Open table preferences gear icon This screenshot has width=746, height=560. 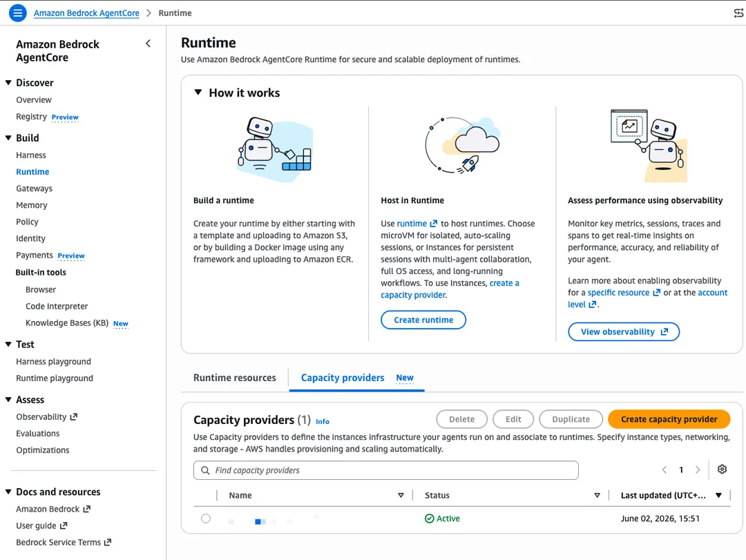722,470
